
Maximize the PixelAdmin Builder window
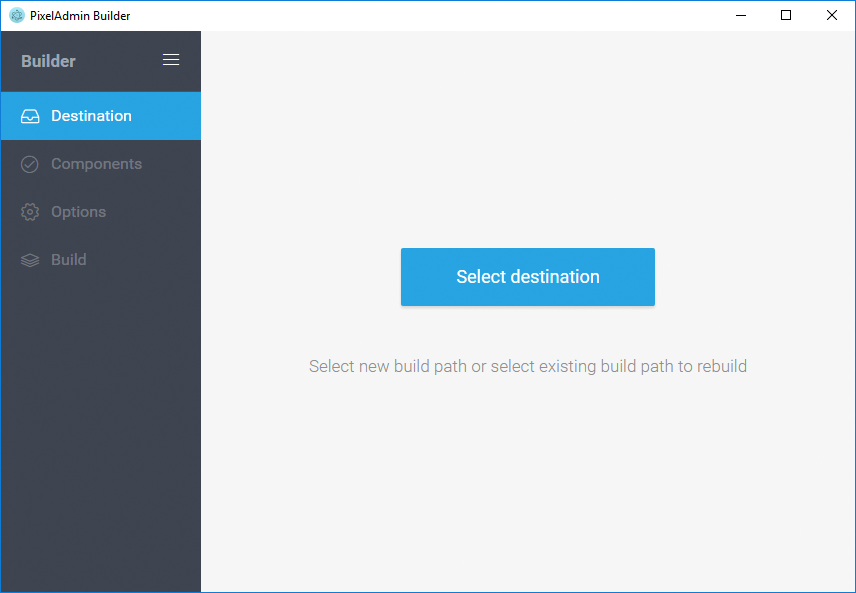click(786, 15)
